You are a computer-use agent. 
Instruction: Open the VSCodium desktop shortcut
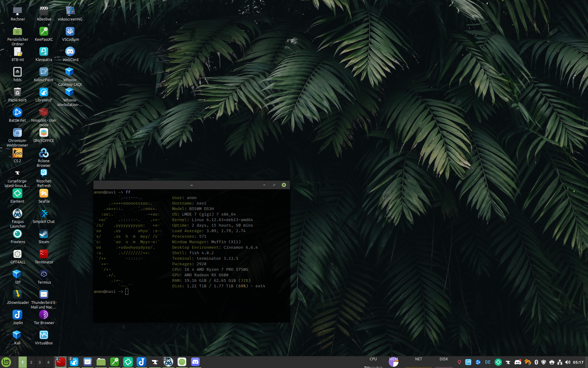pyautogui.click(x=70, y=32)
